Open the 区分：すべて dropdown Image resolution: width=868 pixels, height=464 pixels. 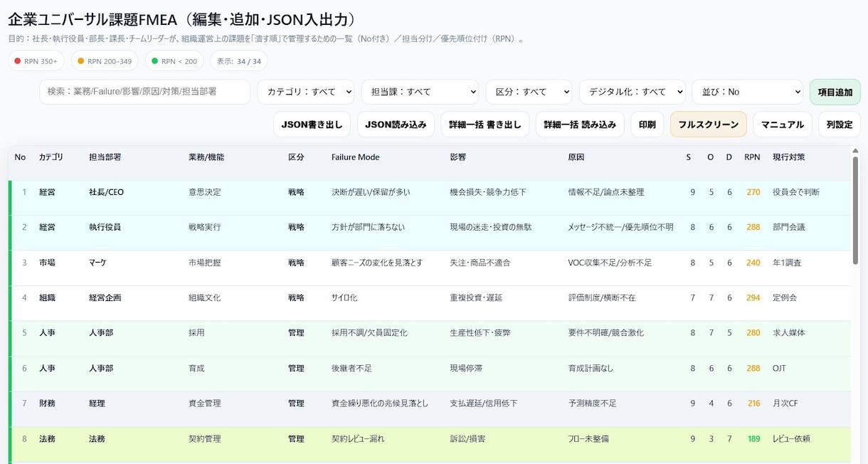(x=529, y=92)
